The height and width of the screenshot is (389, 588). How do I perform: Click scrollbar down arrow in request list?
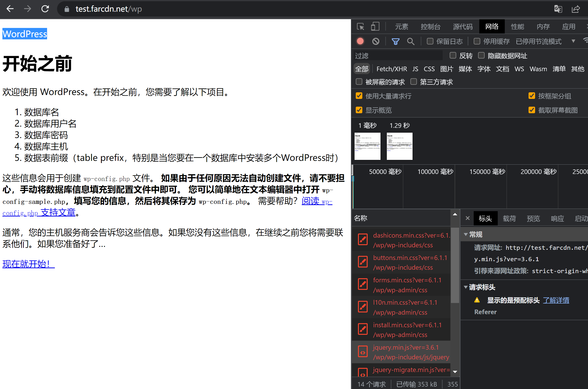tap(455, 372)
